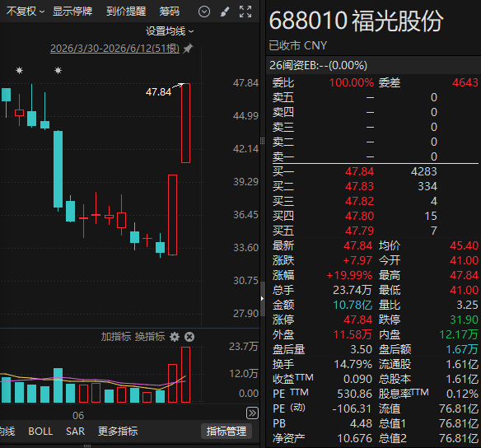Open the 筹码 chip distribution view

tap(170, 12)
